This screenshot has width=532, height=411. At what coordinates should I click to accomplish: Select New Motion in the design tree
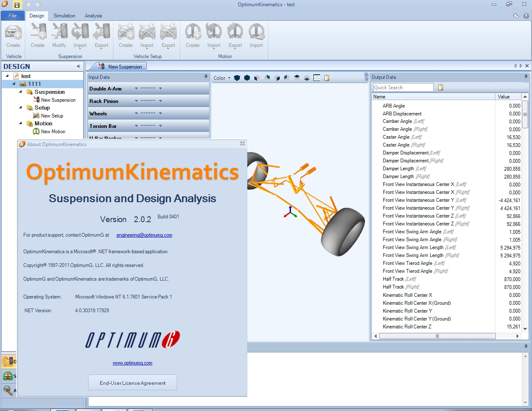click(x=53, y=132)
